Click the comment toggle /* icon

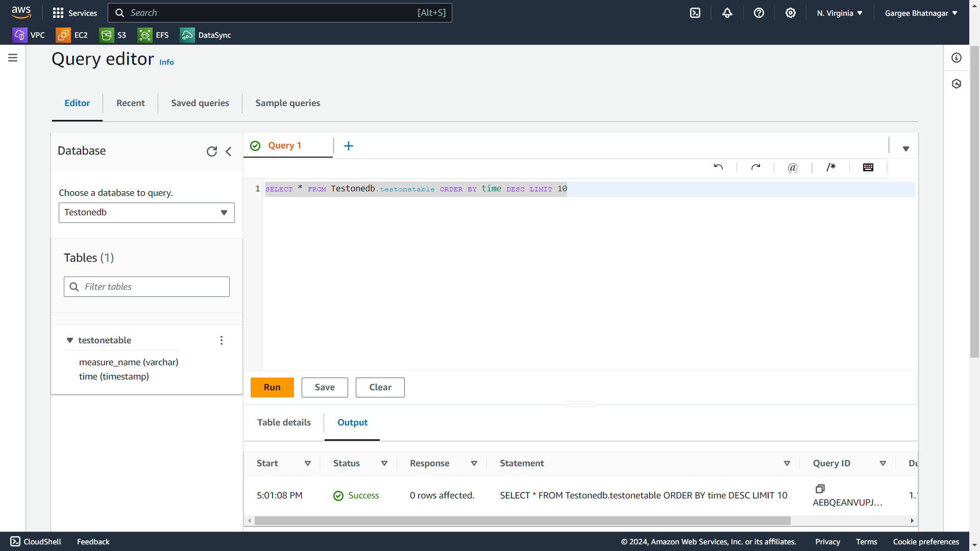(x=831, y=167)
